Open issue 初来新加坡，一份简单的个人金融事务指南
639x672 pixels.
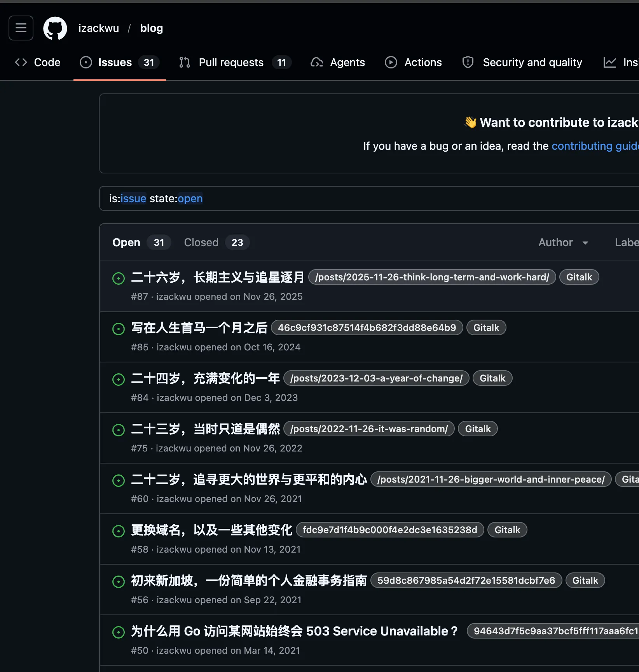click(x=249, y=580)
